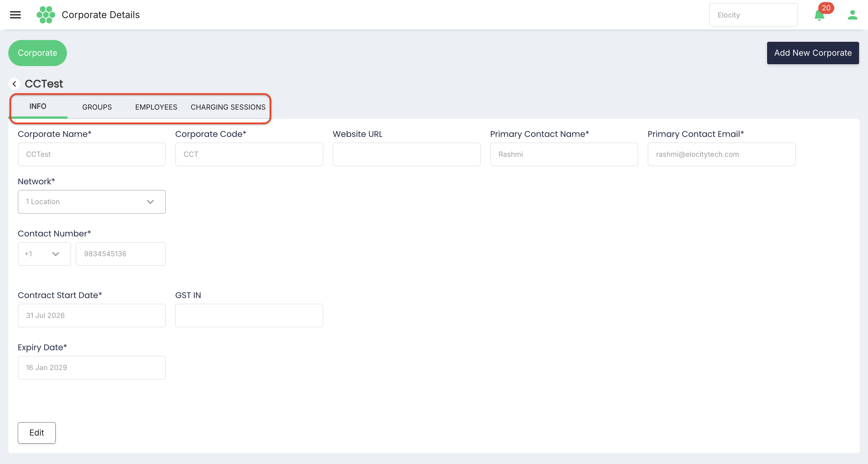The image size is (868, 464).
Task: Open the user profile icon
Action: tap(853, 15)
